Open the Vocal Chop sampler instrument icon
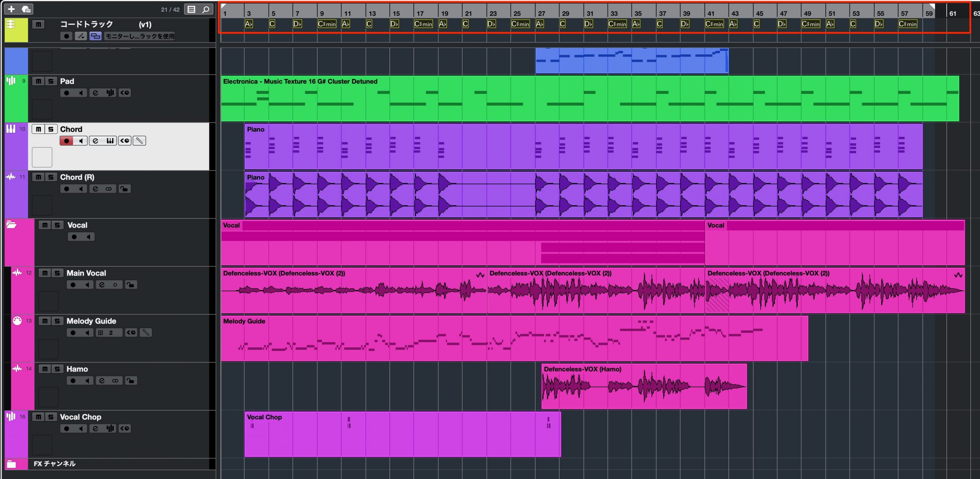The height and width of the screenshot is (479, 980). tap(110, 428)
